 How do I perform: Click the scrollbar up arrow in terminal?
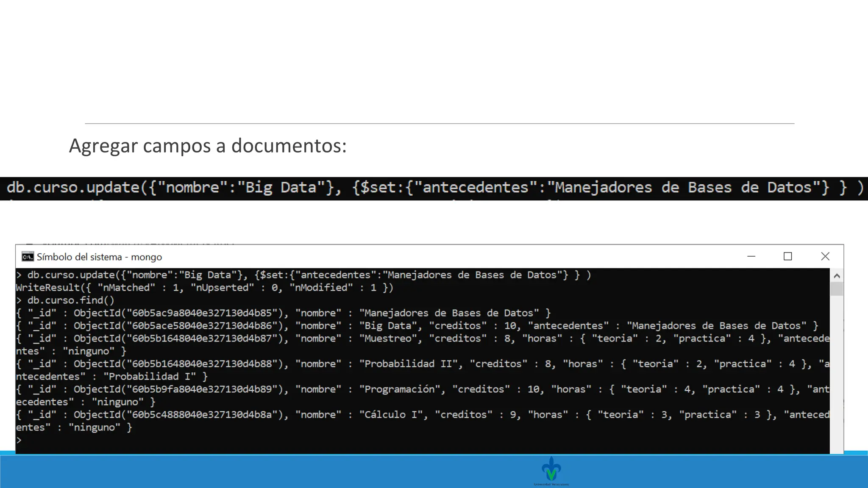pos(837,276)
